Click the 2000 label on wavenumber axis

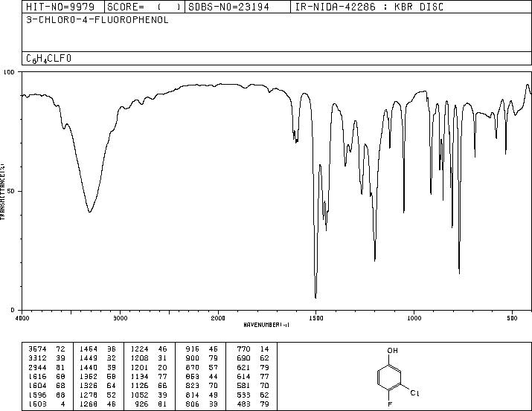218,318
